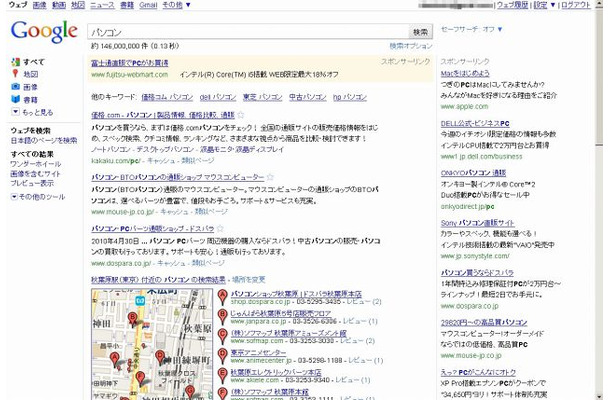Select プレビュー表示 in sidebar
The height and width of the screenshot is (400, 610).
click(x=32, y=183)
